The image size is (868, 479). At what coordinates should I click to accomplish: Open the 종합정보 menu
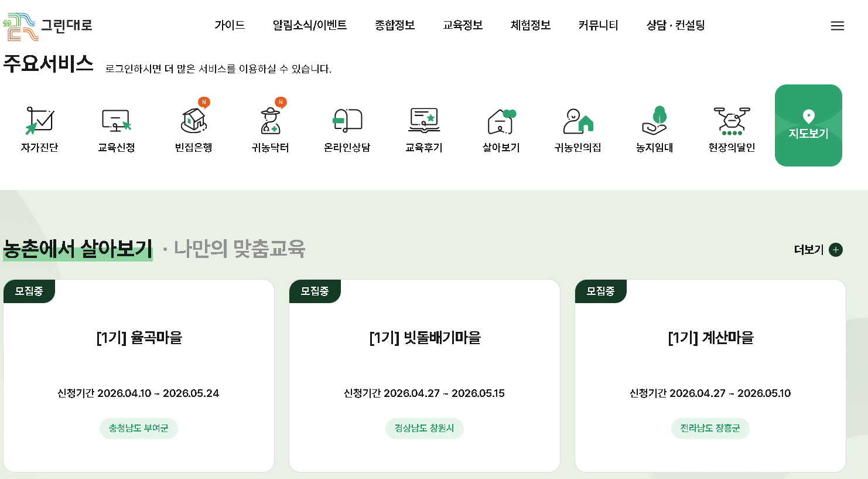[x=395, y=25]
